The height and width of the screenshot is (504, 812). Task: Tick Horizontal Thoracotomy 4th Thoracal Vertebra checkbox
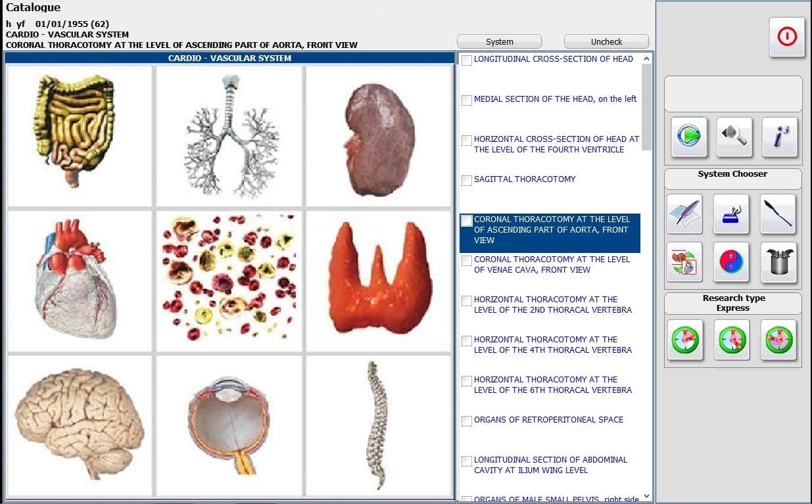(467, 341)
